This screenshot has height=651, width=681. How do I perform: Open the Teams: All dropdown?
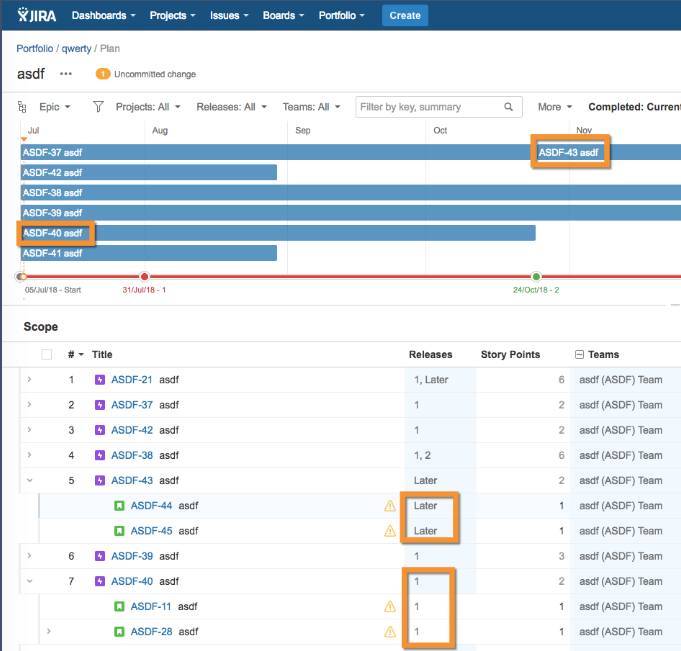click(311, 107)
